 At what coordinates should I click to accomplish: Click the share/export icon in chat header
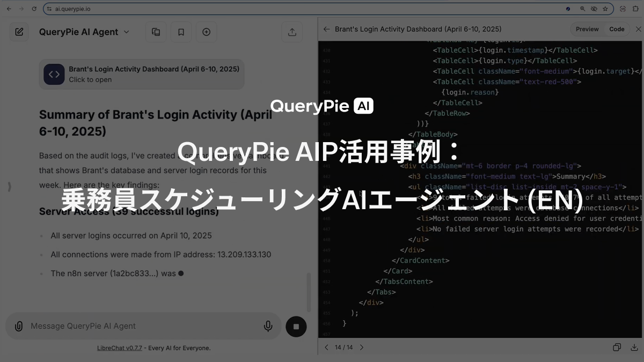tap(292, 32)
